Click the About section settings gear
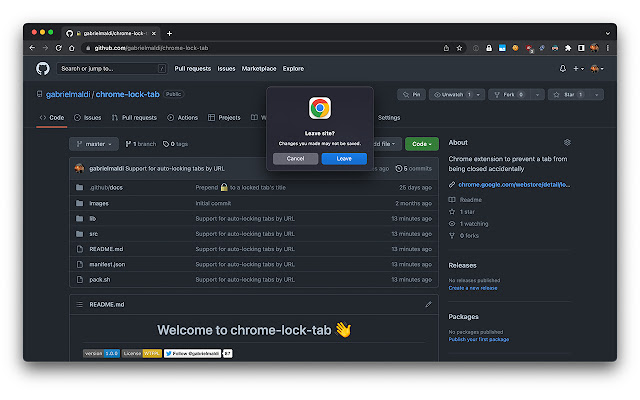 point(567,143)
